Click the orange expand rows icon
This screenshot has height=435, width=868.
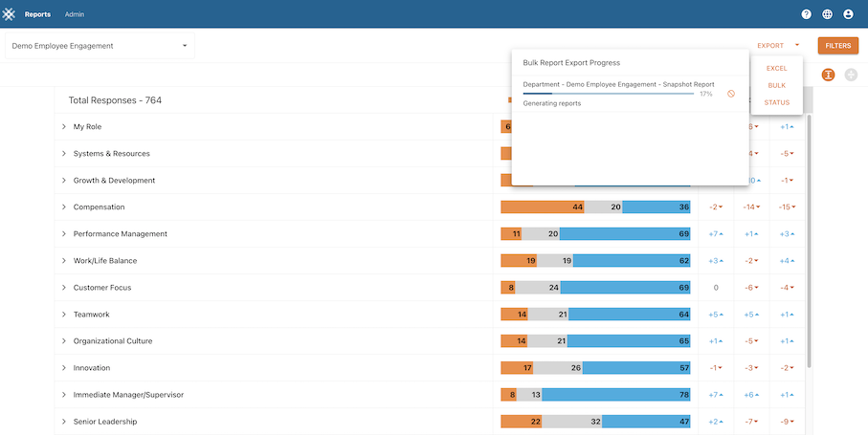point(828,75)
